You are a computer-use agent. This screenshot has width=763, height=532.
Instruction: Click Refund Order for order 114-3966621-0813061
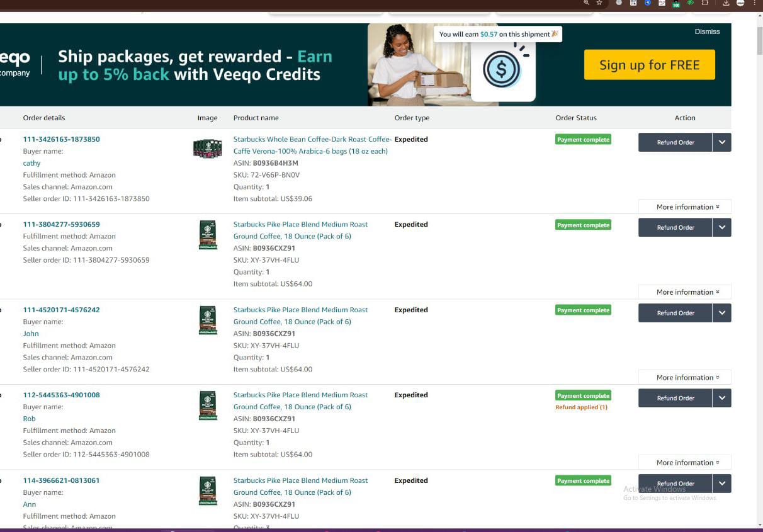click(x=675, y=483)
